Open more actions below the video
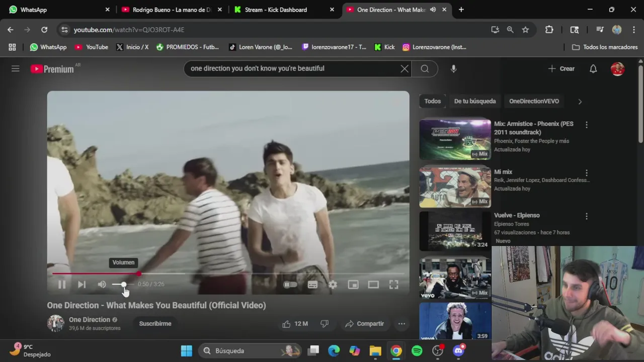Screen dimensions: 644x362 pos(401,324)
